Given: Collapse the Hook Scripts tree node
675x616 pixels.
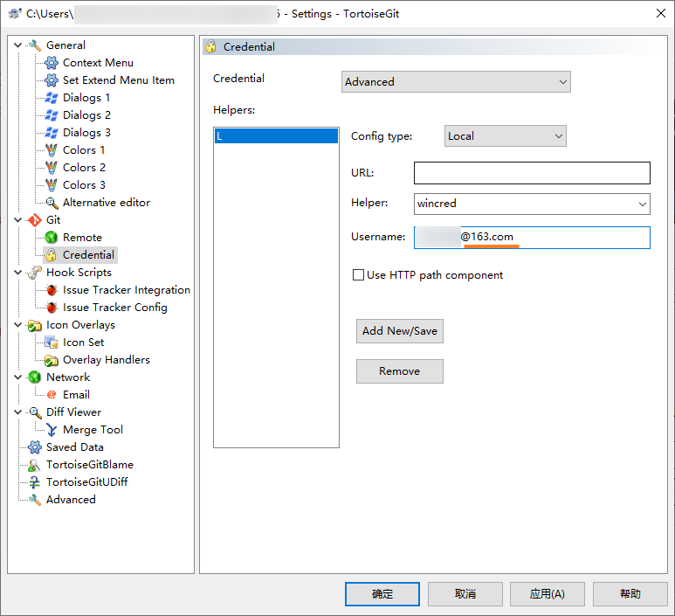Looking at the screenshot, I should point(18,273).
